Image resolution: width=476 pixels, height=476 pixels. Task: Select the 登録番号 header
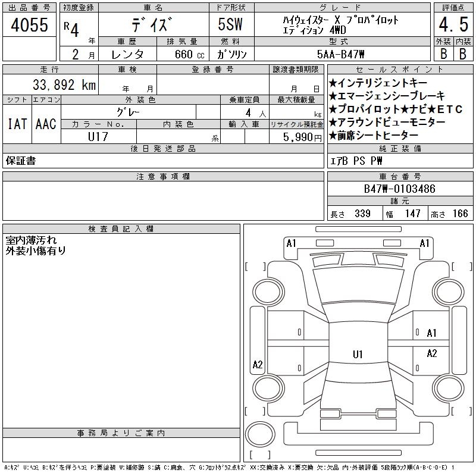[x=212, y=69]
